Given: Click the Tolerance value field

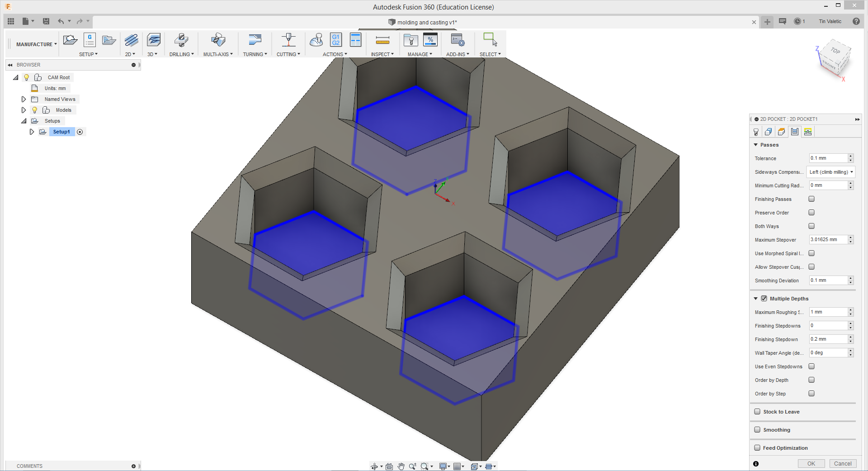Looking at the screenshot, I should (828, 158).
